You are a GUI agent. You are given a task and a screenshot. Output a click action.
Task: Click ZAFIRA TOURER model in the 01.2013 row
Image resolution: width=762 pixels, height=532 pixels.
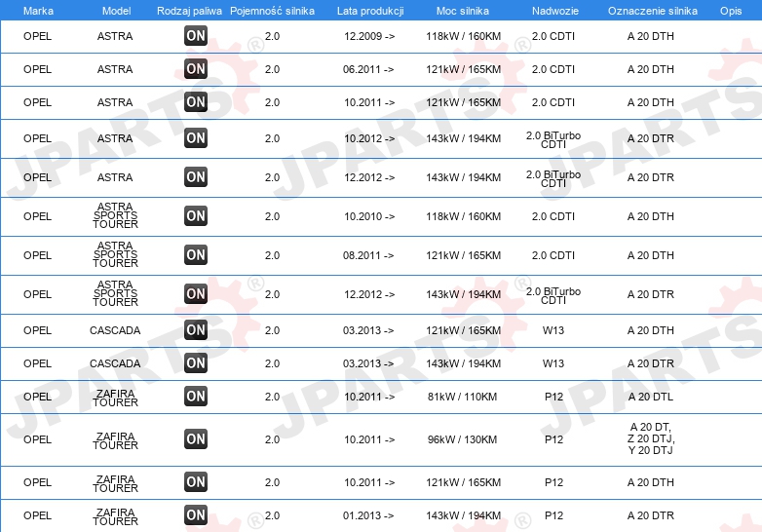click(x=115, y=516)
